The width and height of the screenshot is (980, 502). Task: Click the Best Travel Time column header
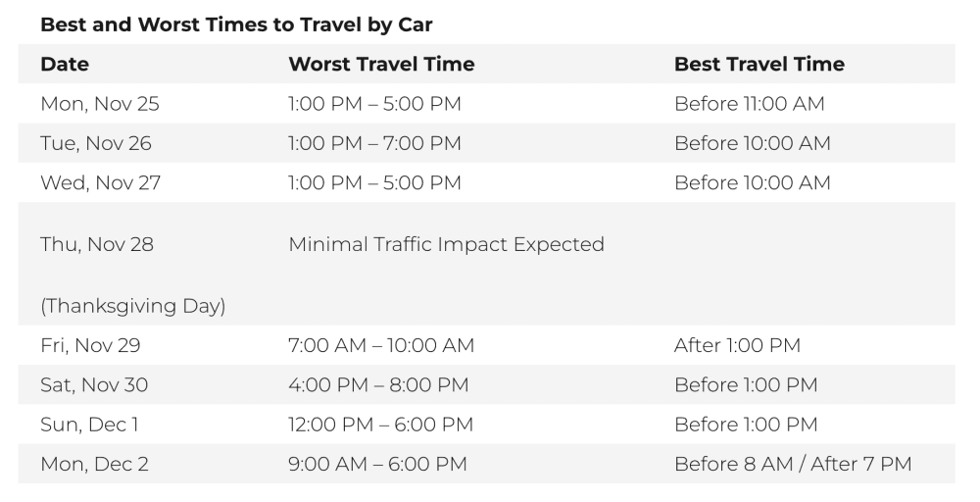(759, 64)
